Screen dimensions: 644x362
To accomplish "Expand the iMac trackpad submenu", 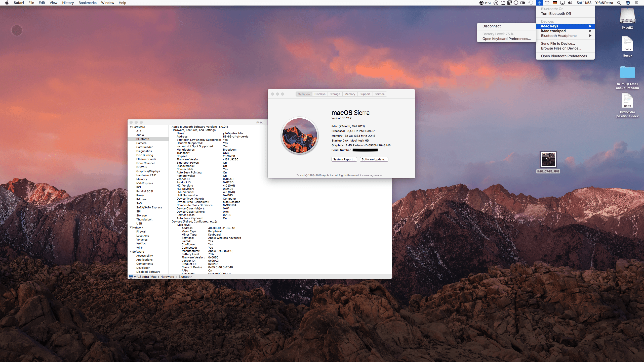I will pos(565,31).
